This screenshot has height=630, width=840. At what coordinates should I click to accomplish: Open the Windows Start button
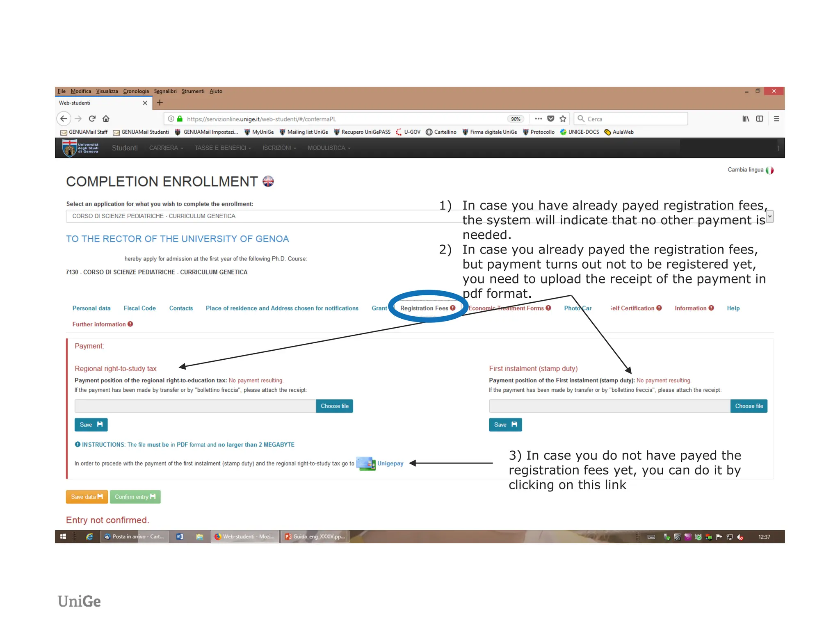coord(63,536)
